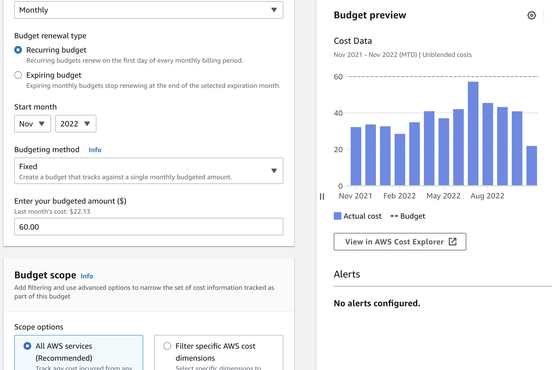Select the Recurring budget option
This screenshot has height=370, width=552.
[18, 50]
